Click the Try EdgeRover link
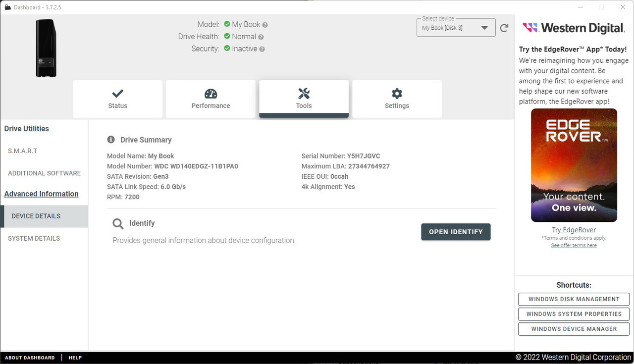The width and height of the screenshot is (634, 364). [x=574, y=230]
